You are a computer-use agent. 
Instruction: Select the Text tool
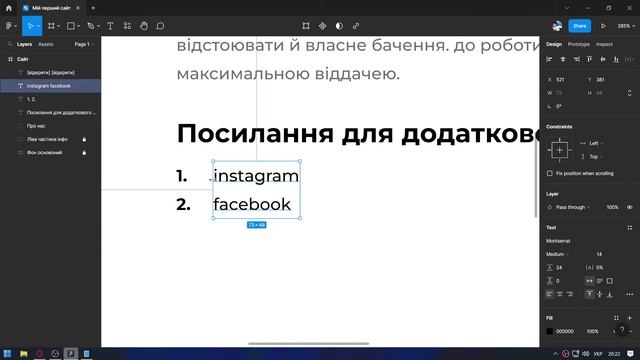110,26
